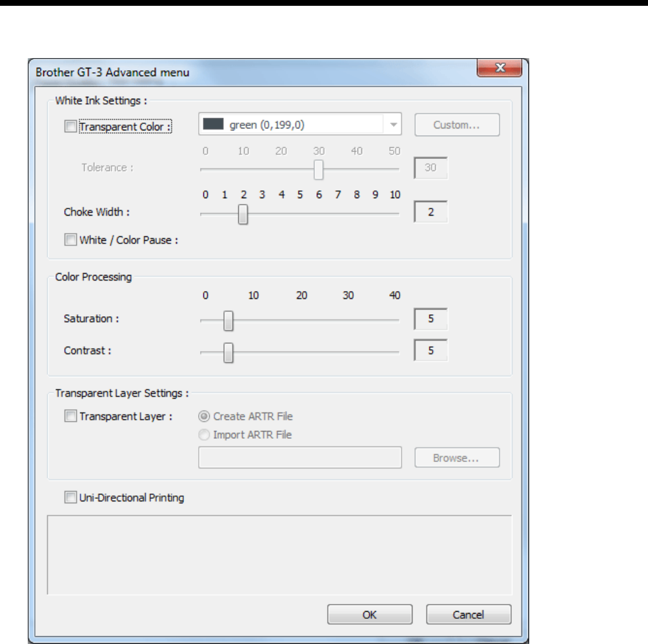This screenshot has width=648, height=644.
Task: Click the Color Processing group title
Action: (94, 277)
